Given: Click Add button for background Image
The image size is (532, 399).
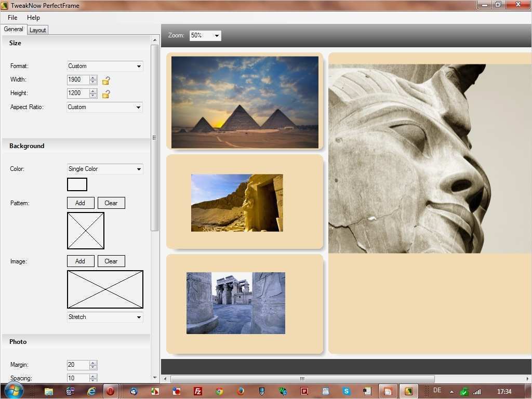Looking at the screenshot, I should tap(81, 261).
